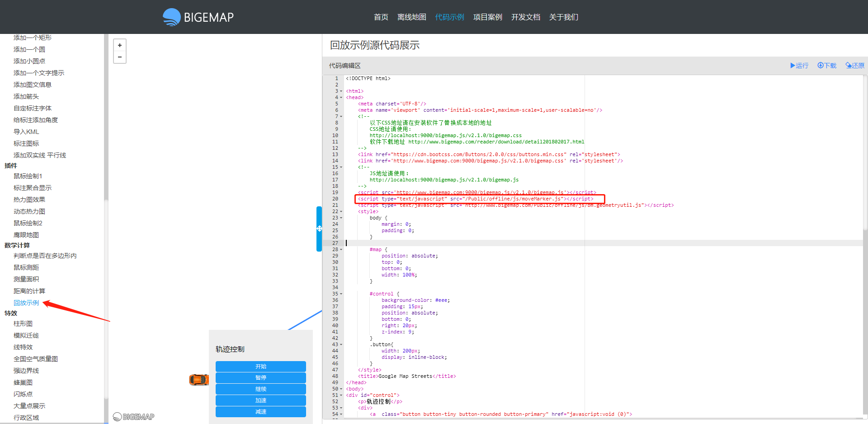The width and height of the screenshot is (868, 424).
Task: Click the BIGEMAP logo in the header
Action: [198, 17]
